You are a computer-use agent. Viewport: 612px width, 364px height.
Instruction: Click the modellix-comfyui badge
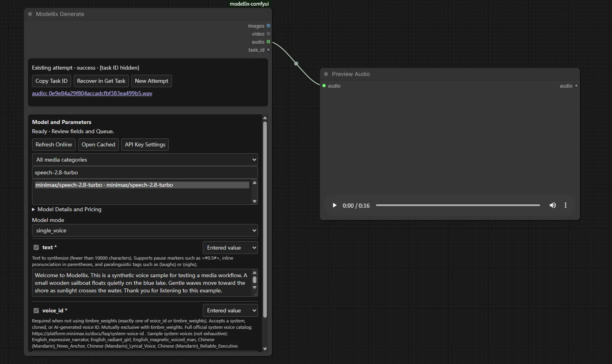point(249,4)
